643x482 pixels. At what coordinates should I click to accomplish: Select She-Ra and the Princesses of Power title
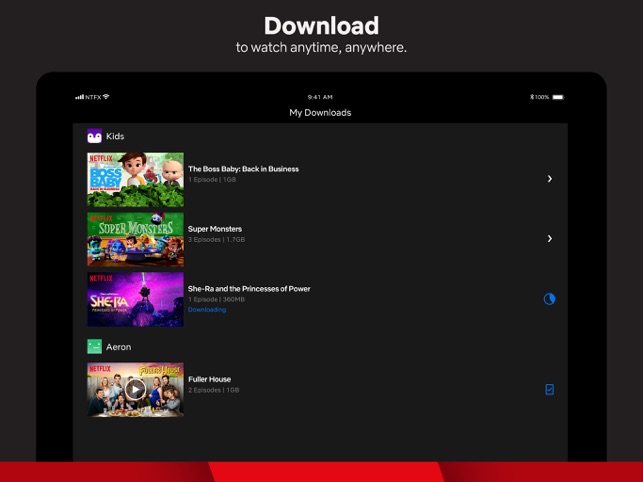click(249, 289)
